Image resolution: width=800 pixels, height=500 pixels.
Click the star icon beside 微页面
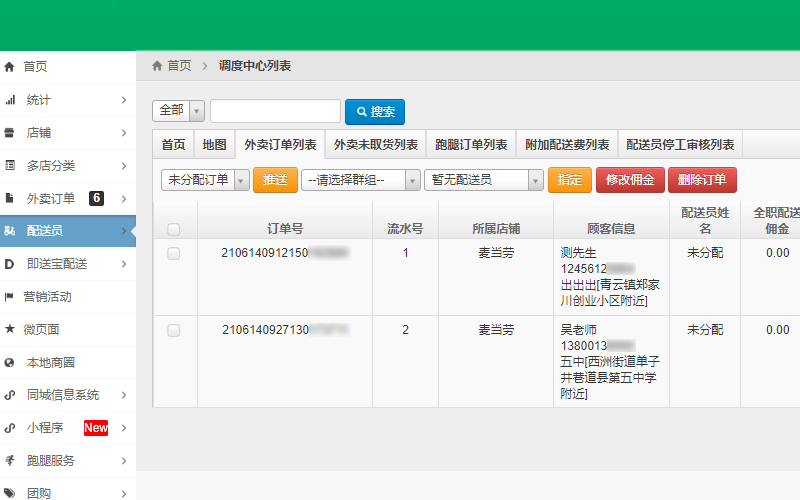(x=10, y=329)
